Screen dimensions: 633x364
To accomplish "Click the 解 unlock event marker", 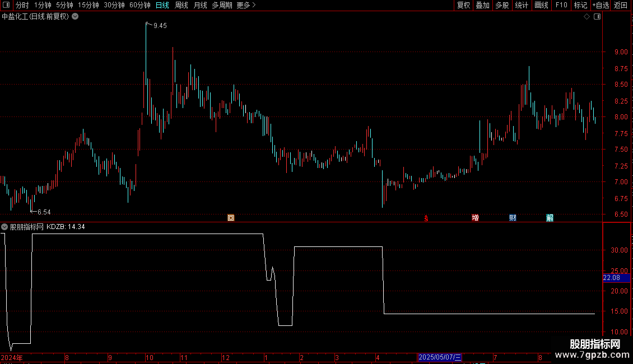I will 550,218.
